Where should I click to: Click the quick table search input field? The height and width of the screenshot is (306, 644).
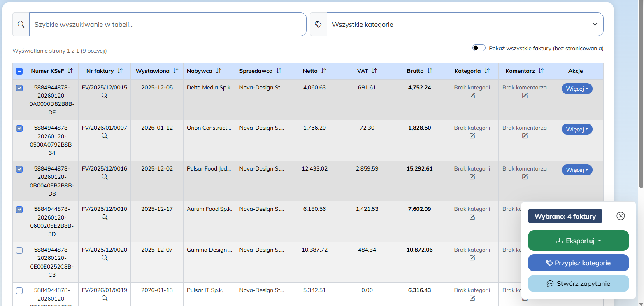click(x=167, y=24)
